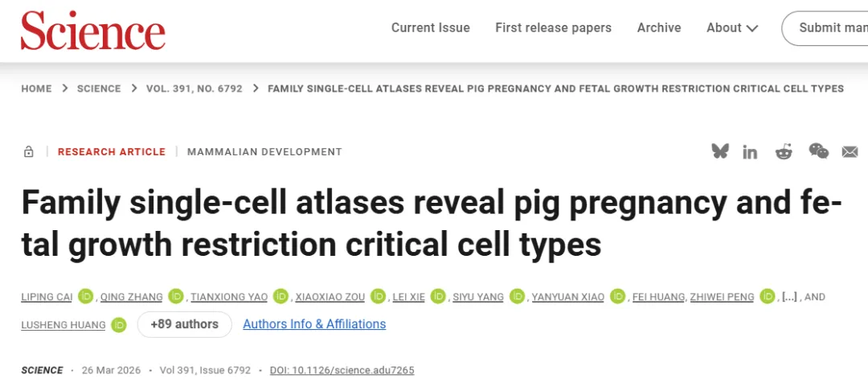Share article on Bluesky
This screenshot has height=383, width=868.
pos(719,151)
